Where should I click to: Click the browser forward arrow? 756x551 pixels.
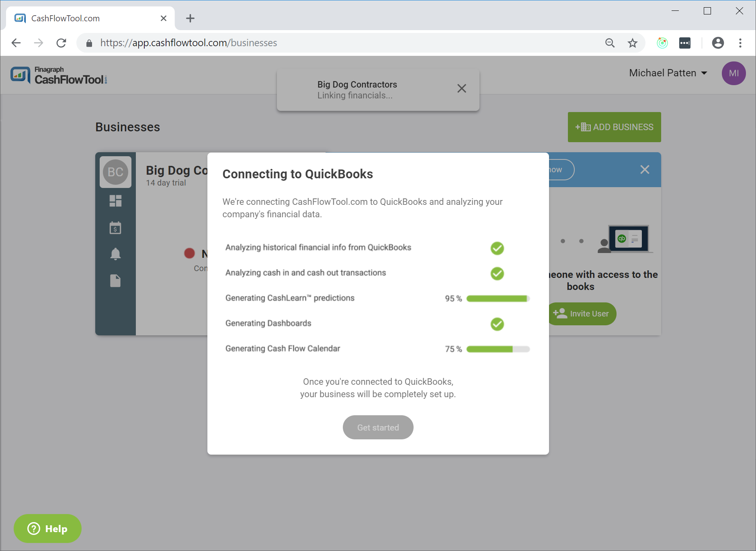point(39,43)
